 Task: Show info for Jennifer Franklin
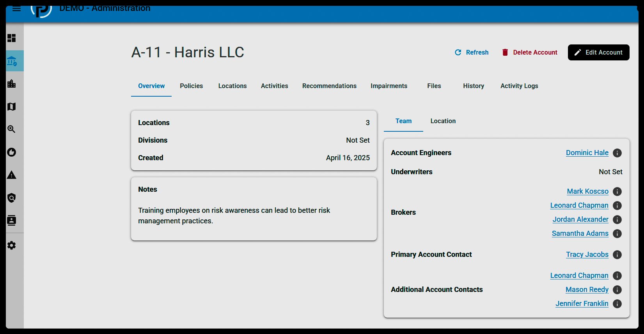[617, 304]
